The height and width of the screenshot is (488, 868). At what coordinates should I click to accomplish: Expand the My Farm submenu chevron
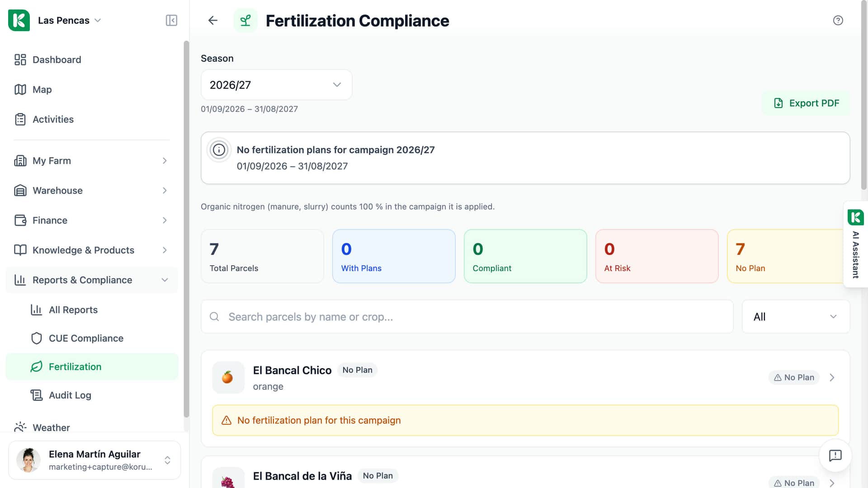point(165,161)
